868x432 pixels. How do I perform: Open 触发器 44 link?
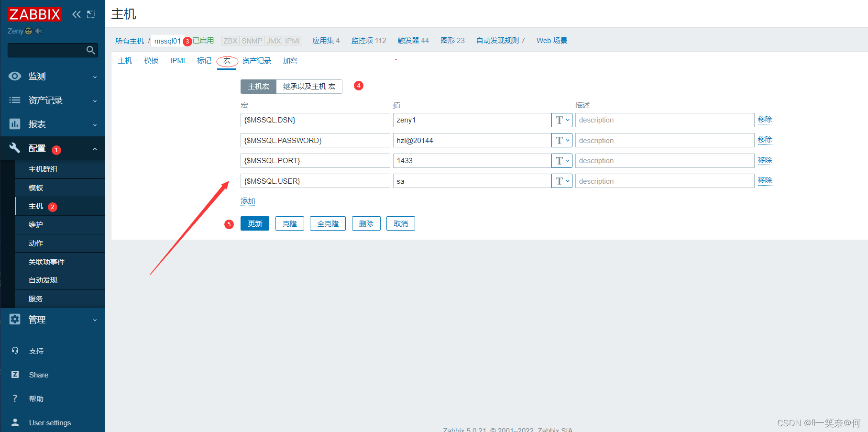(413, 41)
